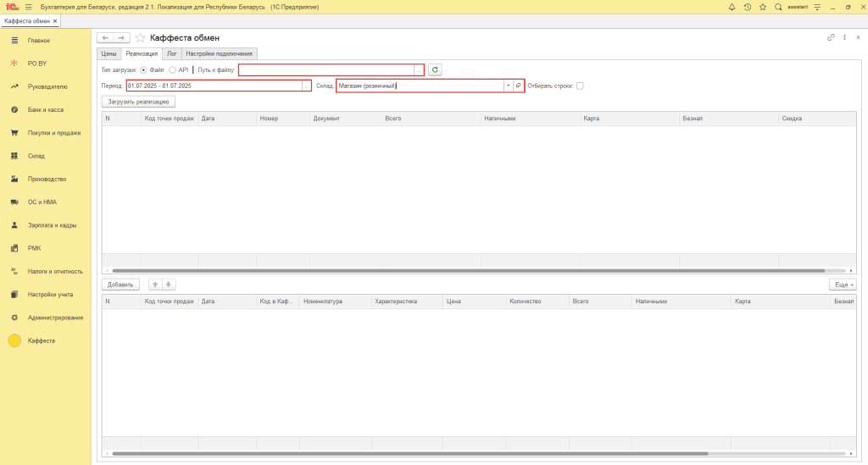Click upper table Всего column header
The image size is (868, 465).
[431, 119]
